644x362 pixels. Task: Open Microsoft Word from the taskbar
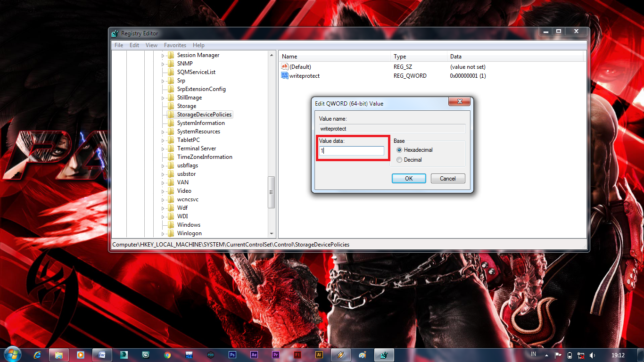(x=102, y=355)
